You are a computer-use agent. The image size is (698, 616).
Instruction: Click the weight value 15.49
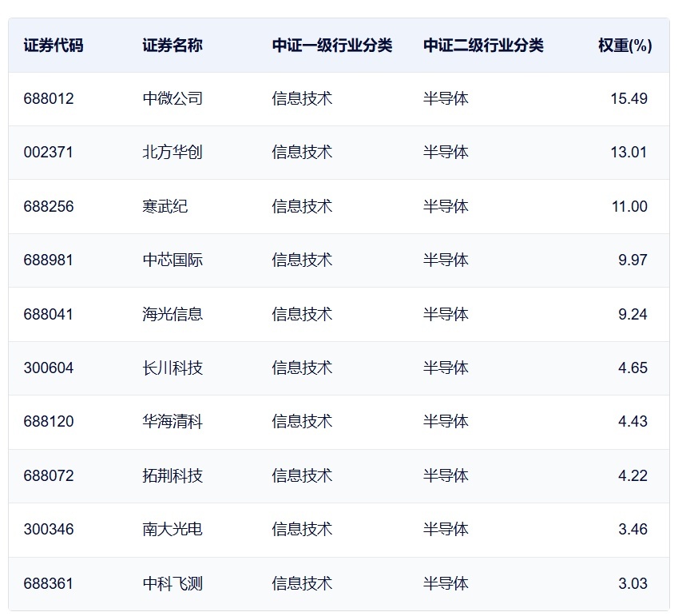coord(629,98)
